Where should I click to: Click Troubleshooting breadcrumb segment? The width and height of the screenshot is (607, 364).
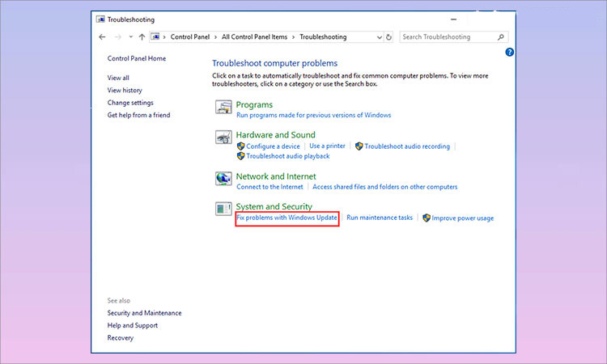pos(323,36)
